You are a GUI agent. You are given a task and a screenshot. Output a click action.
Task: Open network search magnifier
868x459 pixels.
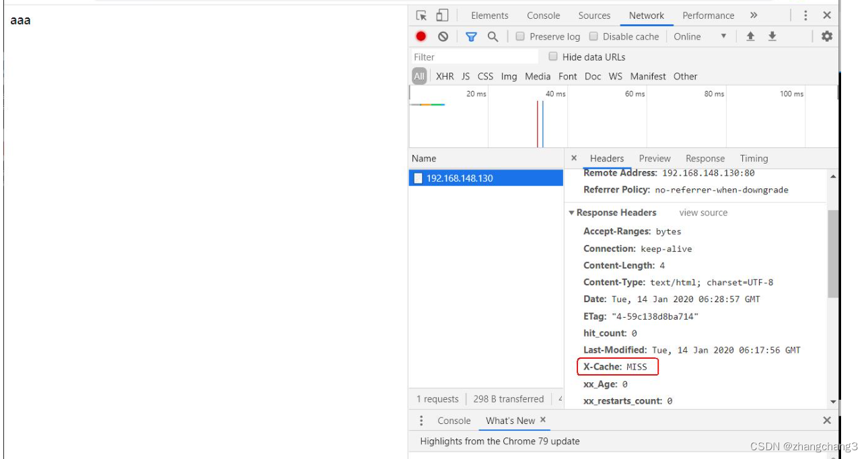[493, 36]
